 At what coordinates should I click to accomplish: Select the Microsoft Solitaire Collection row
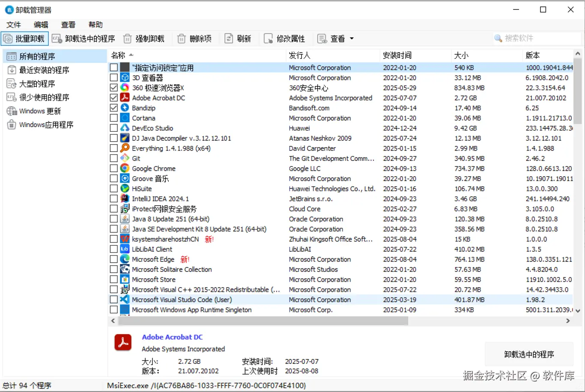(x=340, y=269)
